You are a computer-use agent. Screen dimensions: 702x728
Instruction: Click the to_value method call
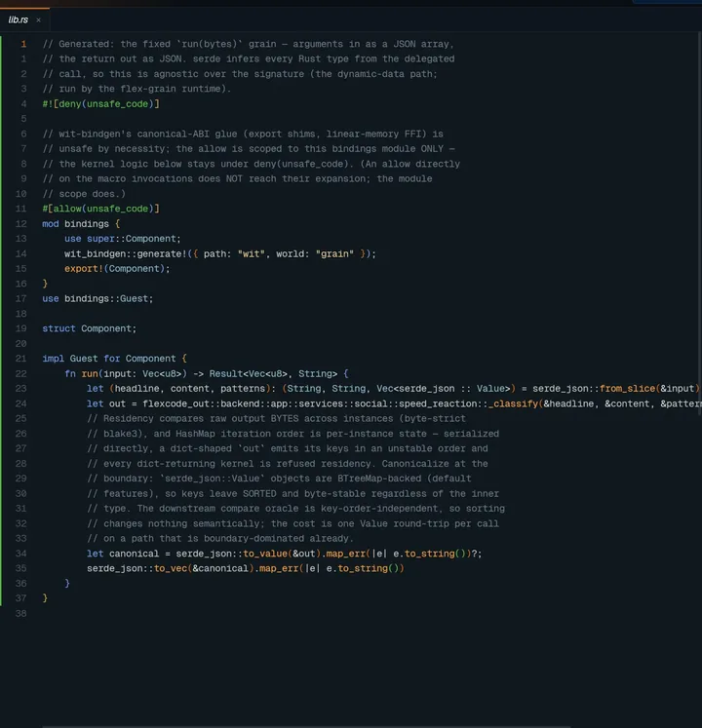tap(265, 554)
